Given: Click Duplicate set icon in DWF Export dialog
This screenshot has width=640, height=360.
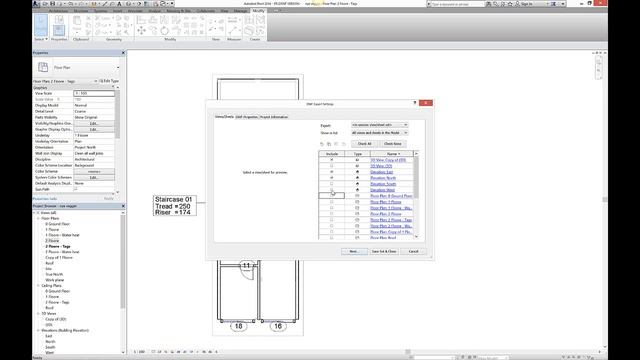Looking at the screenshot, I should pyautogui.click(x=329, y=144).
